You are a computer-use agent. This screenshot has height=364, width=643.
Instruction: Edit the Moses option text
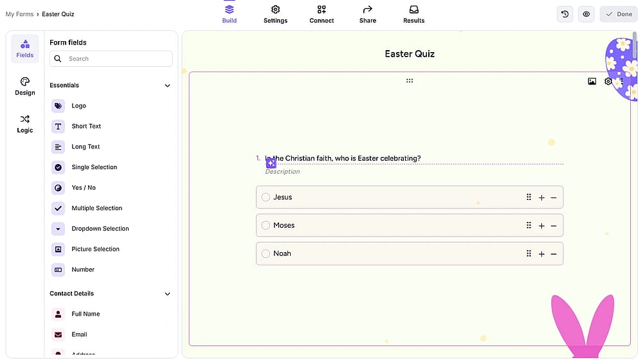coord(284,226)
